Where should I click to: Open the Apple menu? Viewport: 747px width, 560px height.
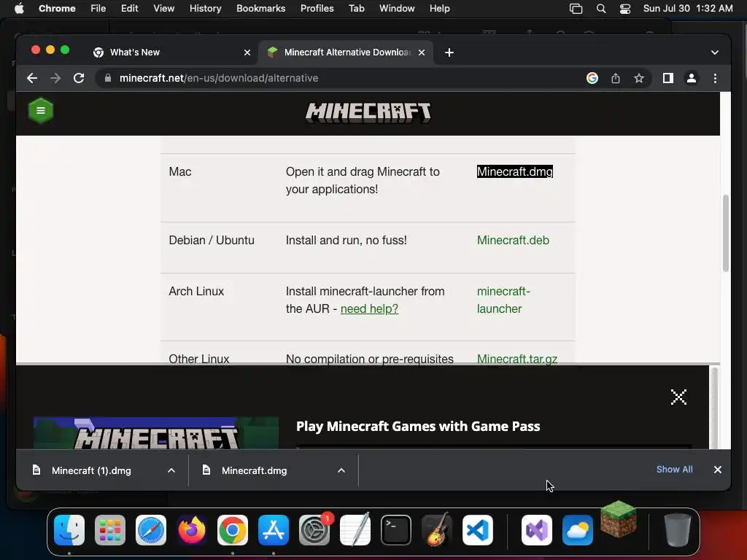coord(19,9)
